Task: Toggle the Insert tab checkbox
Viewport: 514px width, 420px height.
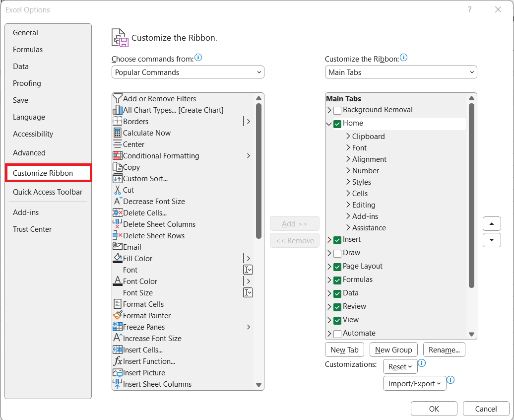Action: pos(337,240)
